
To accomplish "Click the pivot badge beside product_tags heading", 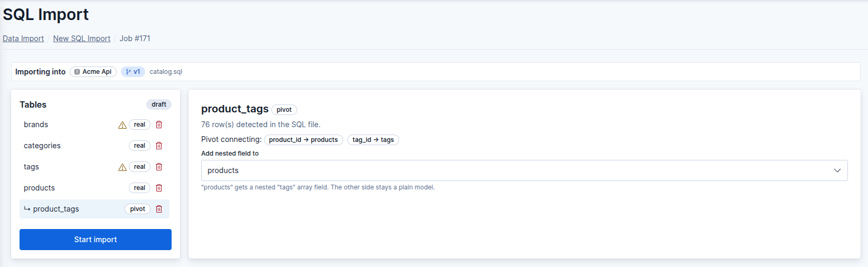I will (x=284, y=110).
